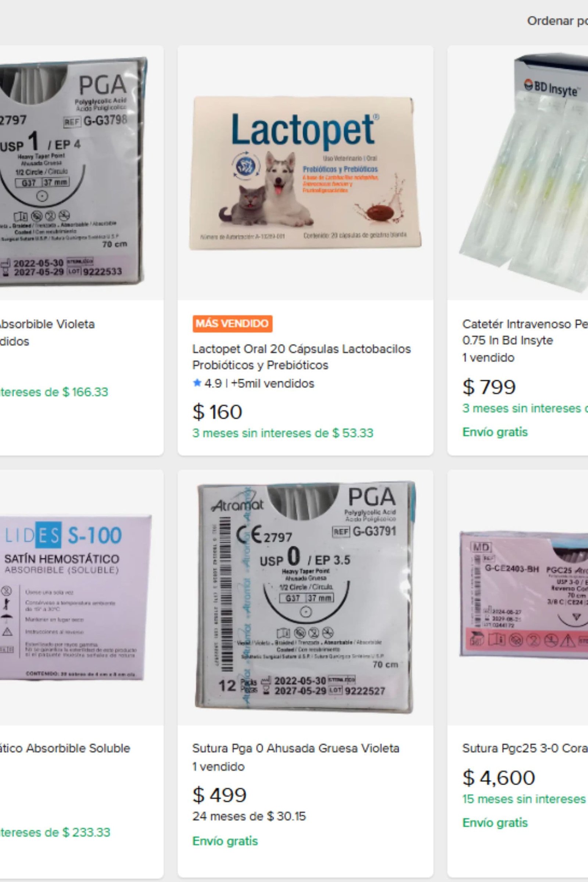Screen dimensions: 588x882
Task: Click the MÁS VENDIDO badge
Action: click(x=233, y=324)
